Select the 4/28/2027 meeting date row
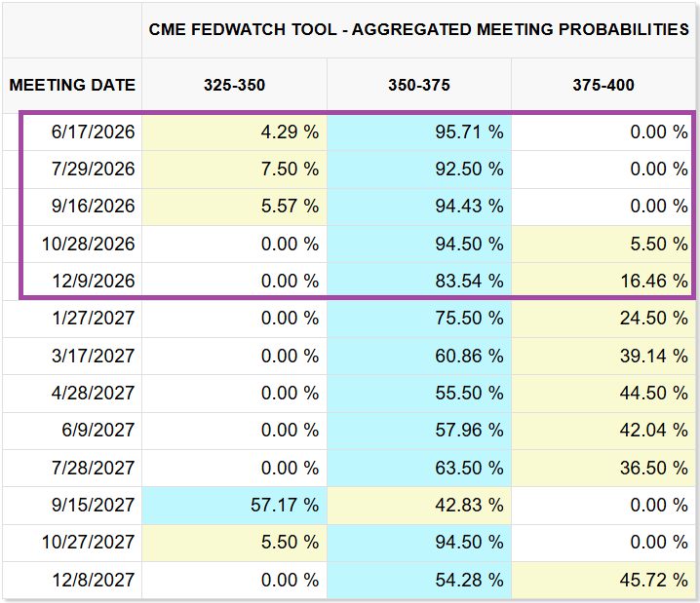Image resolution: width=700 pixels, height=603 pixels. tap(349, 394)
